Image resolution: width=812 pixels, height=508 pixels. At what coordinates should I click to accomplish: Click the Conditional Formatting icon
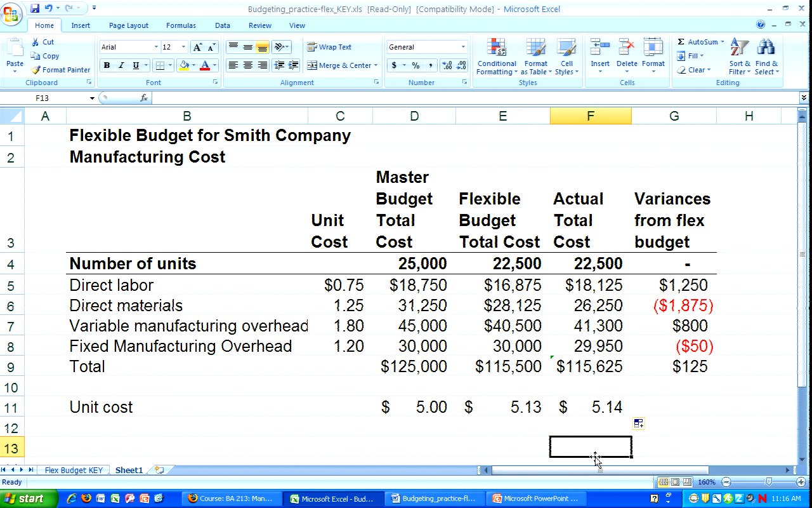pyautogui.click(x=497, y=48)
